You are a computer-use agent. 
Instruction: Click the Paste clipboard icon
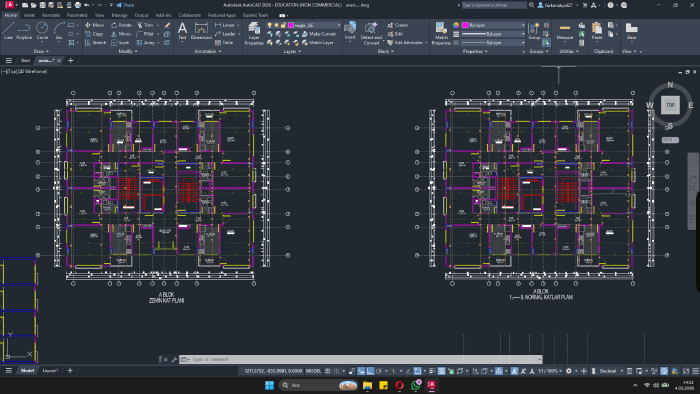(597, 31)
